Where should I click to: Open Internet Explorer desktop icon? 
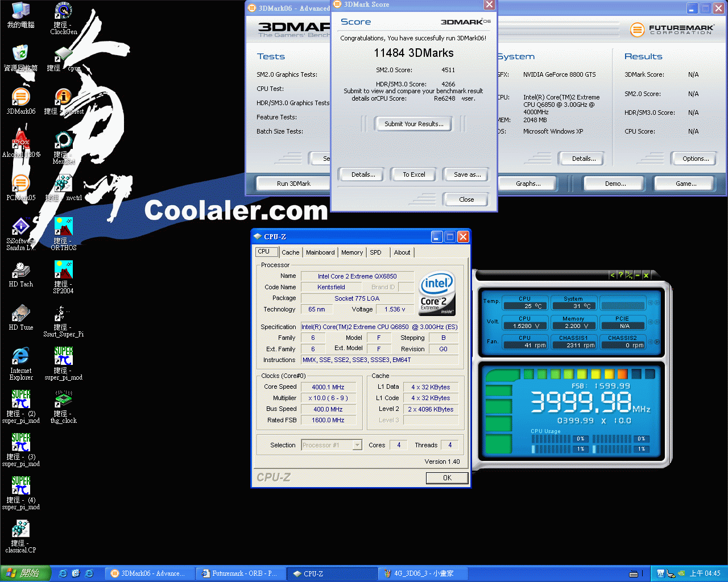pyautogui.click(x=20, y=364)
